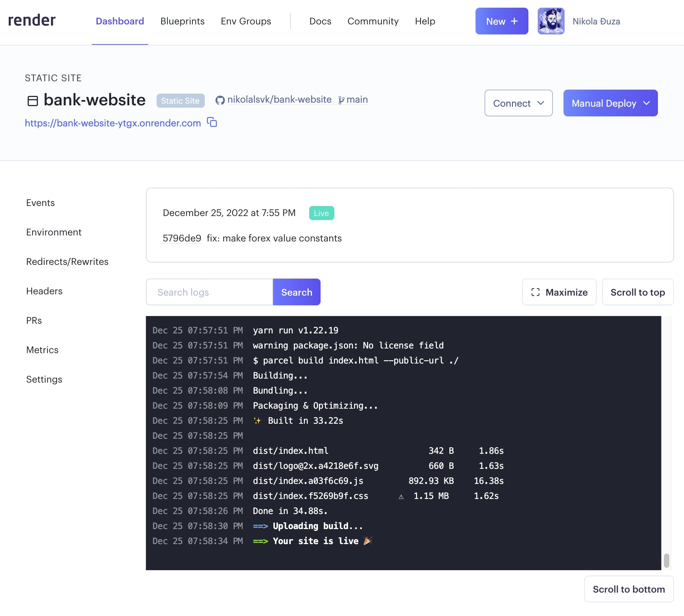Click the plus icon in New button

pyautogui.click(x=514, y=21)
